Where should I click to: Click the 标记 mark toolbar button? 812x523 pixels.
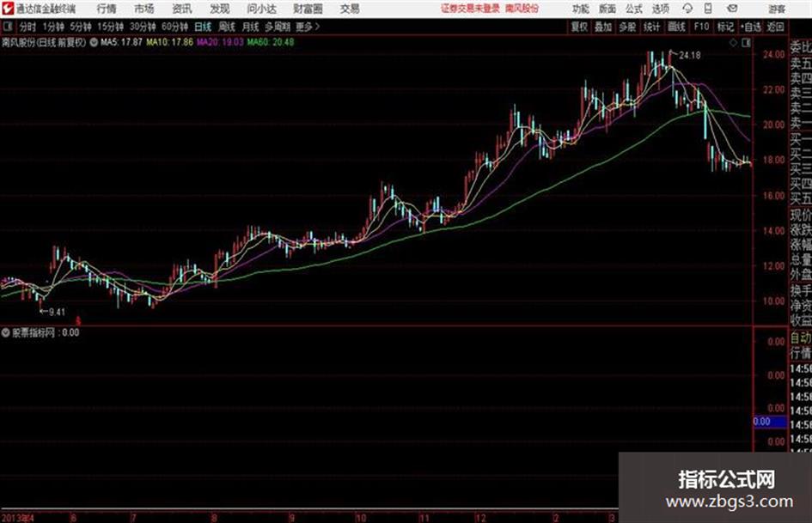click(x=725, y=27)
